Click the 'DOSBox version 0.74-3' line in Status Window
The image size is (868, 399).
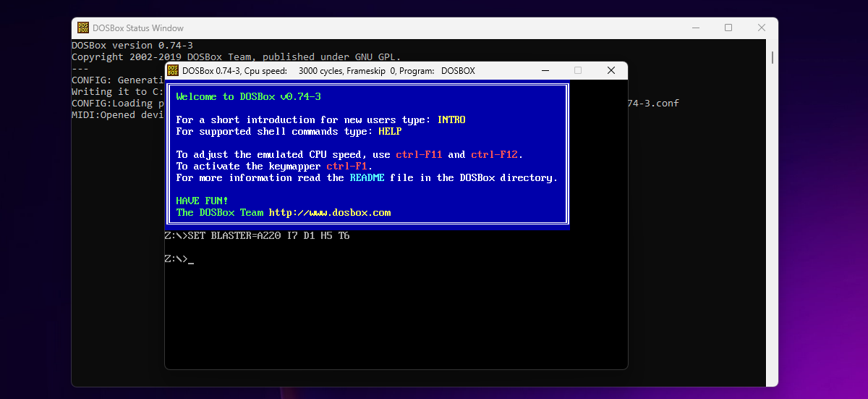[132, 45]
